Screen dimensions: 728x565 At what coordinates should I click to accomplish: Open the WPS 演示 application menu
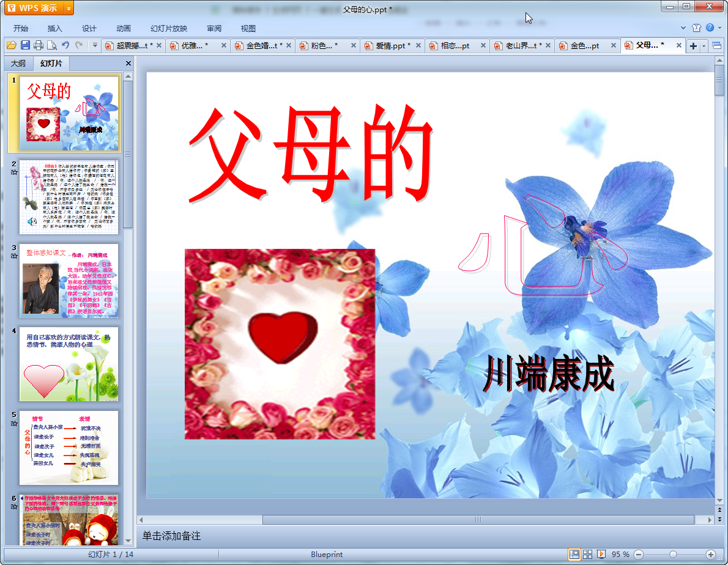pos(34,8)
